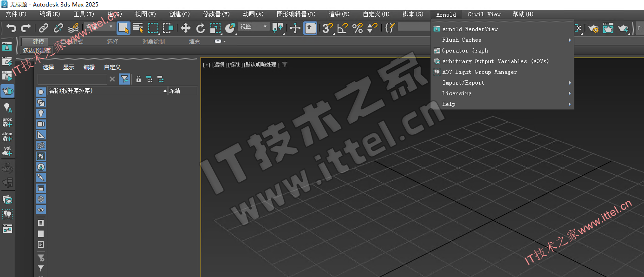Toggle Display Cameras filter in explorer

[41, 124]
